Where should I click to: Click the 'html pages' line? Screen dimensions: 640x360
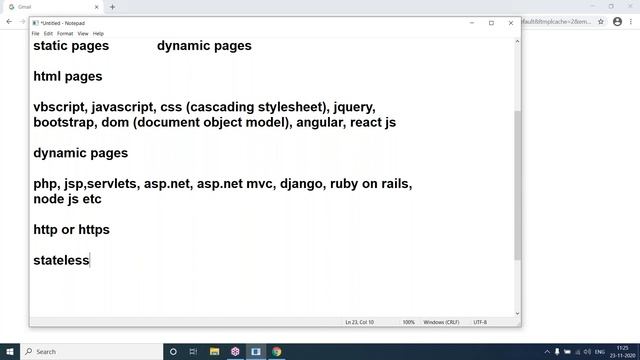[x=68, y=76]
